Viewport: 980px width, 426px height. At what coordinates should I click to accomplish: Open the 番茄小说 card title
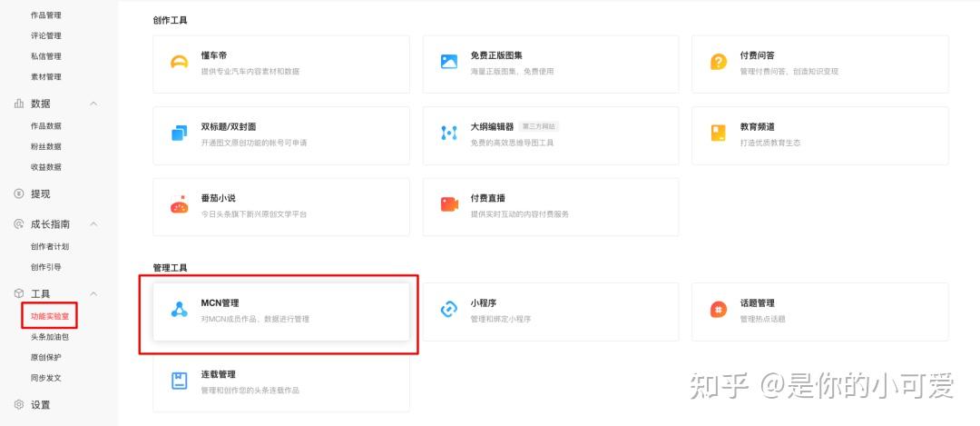coord(218,198)
